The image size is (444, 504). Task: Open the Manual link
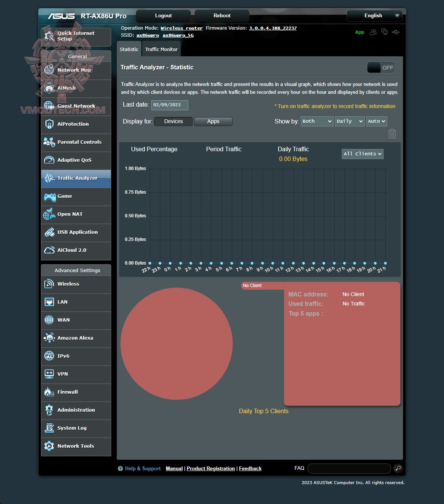tap(174, 468)
